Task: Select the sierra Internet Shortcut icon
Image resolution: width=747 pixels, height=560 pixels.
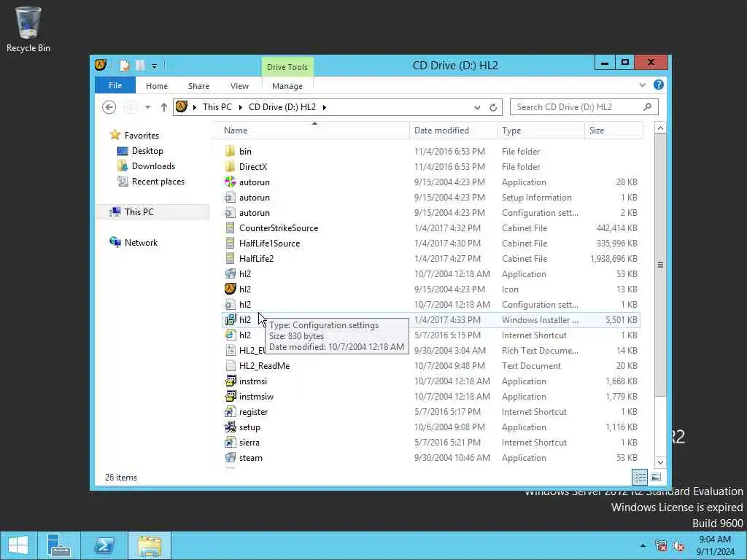Action: (x=230, y=443)
